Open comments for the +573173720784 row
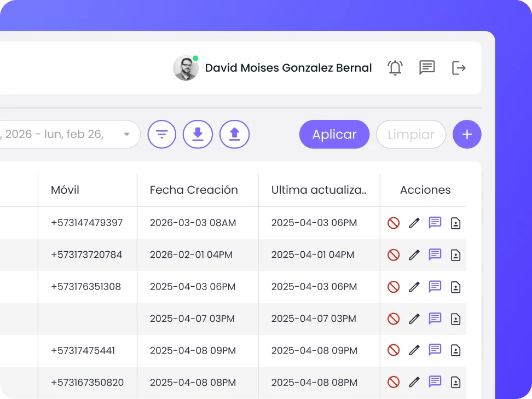532x399 pixels. click(x=435, y=255)
